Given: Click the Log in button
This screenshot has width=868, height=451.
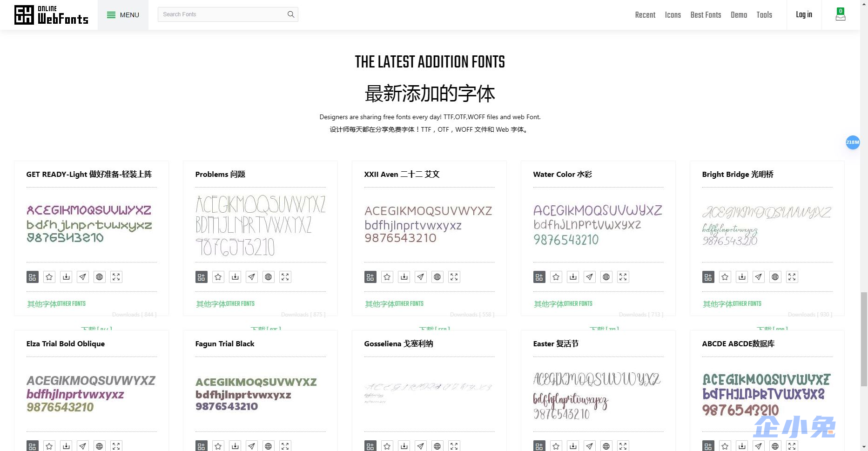Looking at the screenshot, I should coord(804,14).
